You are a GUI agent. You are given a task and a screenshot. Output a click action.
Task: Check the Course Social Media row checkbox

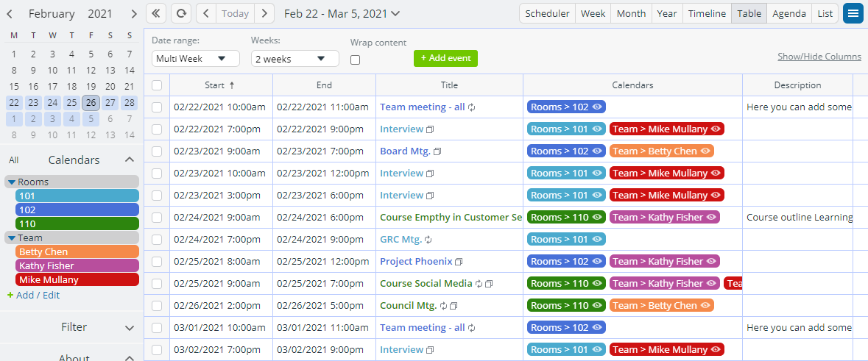(x=157, y=284)
